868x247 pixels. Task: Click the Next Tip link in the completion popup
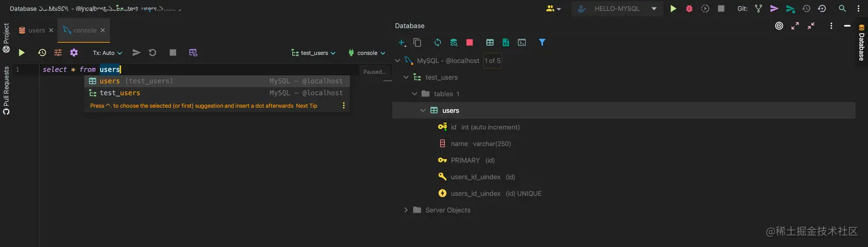(x=307, y=106)
